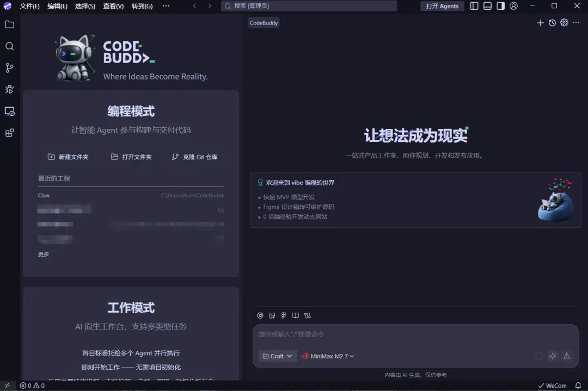
Task: Open the Extensions view
Action: [10, 133]
